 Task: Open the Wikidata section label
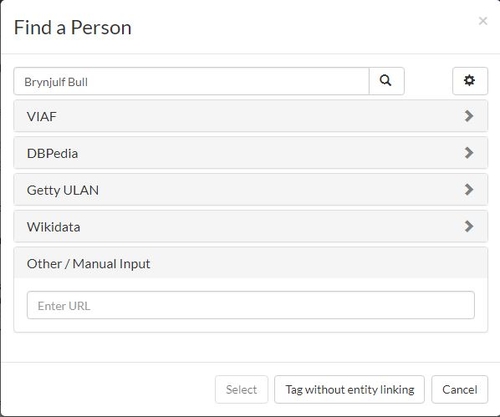tap(53, 227)
